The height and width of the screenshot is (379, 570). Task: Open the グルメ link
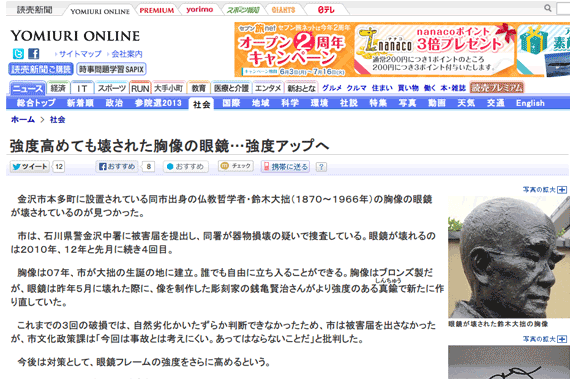pos(332,88)
